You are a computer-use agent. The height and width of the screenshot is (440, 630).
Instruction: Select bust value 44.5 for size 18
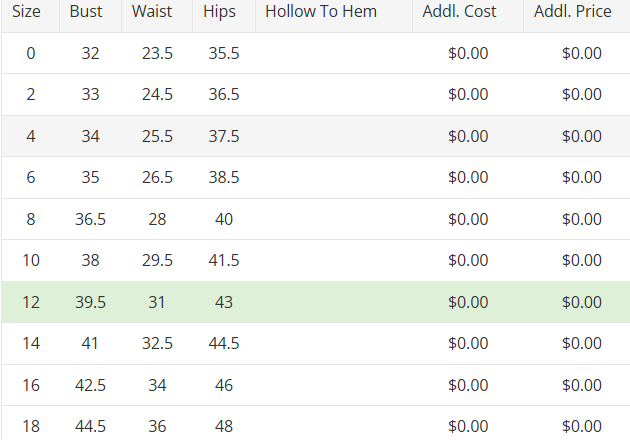(91, 427)
